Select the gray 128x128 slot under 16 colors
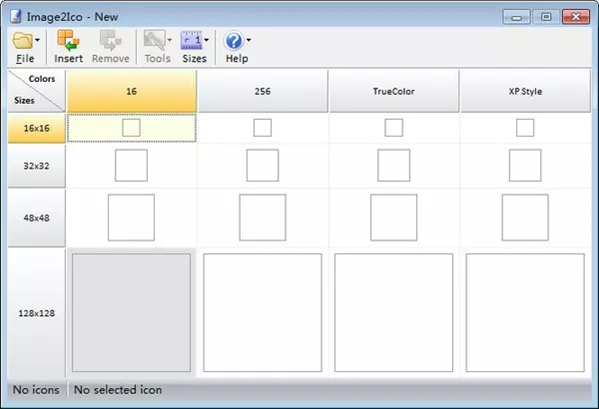The image size is (599, 409). coord(131,312)
